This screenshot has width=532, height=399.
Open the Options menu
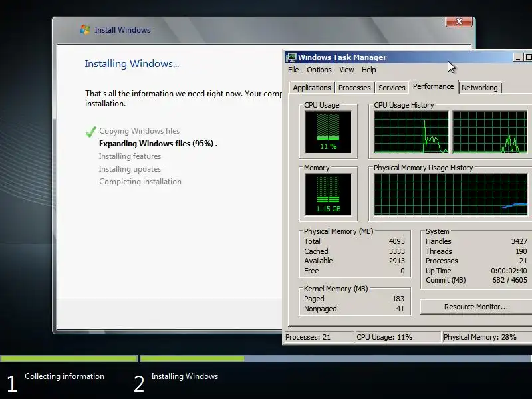pyautogui.click(x=319, y=70)
